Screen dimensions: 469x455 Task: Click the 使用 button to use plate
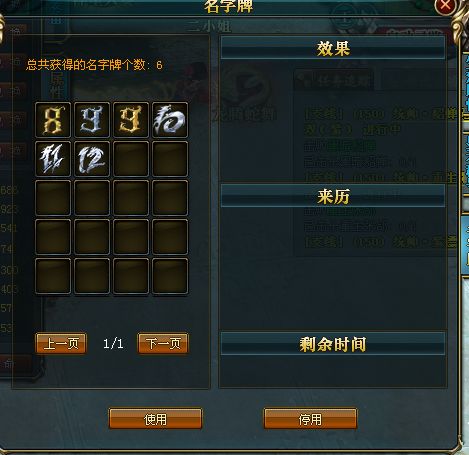click(x=156, y=419)
